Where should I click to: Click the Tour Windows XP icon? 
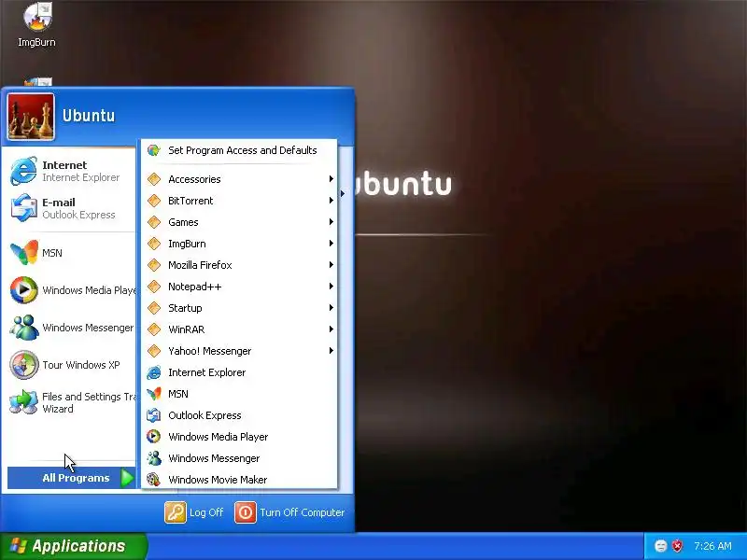coord(24,365)
